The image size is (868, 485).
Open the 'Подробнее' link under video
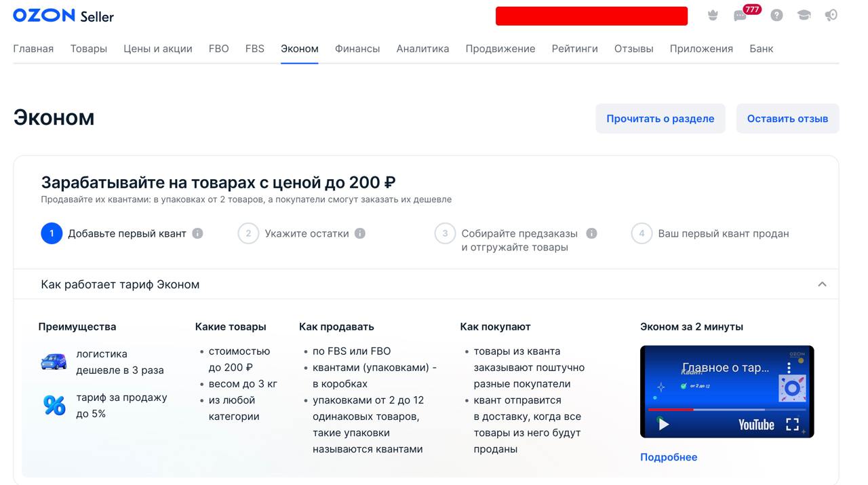tap(669, 457)
